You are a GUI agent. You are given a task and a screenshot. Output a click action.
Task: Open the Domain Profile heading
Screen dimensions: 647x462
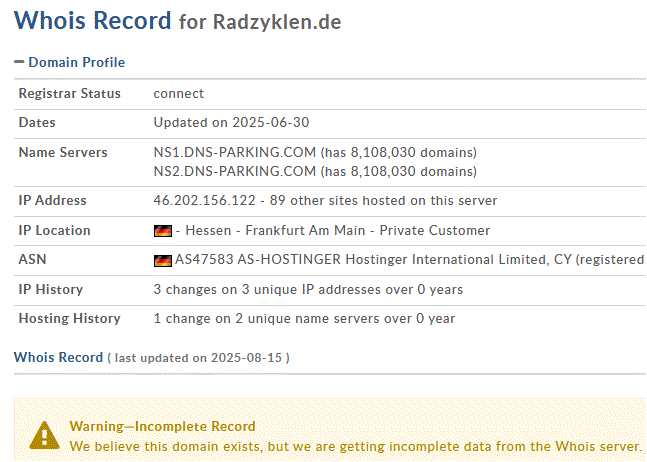[x=76, y=62]
